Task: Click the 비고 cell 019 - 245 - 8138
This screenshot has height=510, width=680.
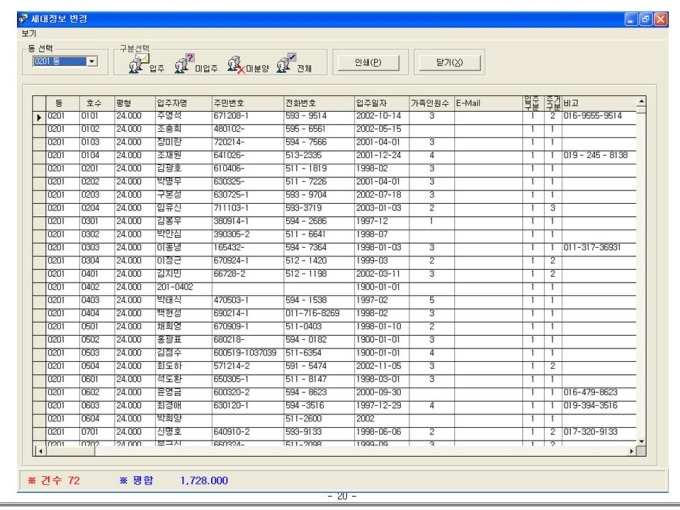Action: 599,155
